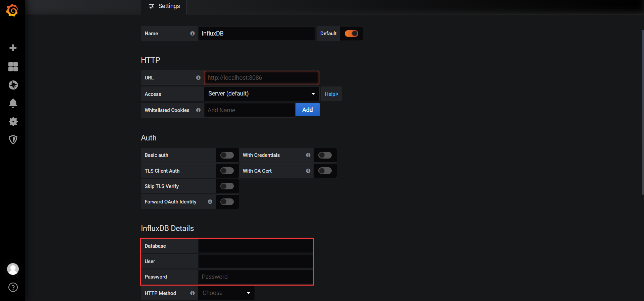The width and height of the screenshot is (644, 301).
Task: Click the Whitelisted Cookies Add Name field
Action: click(250, 110)
